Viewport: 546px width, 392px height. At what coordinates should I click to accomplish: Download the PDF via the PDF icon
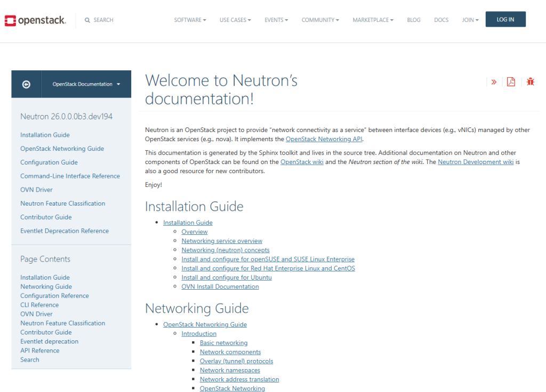pos(511,81)
